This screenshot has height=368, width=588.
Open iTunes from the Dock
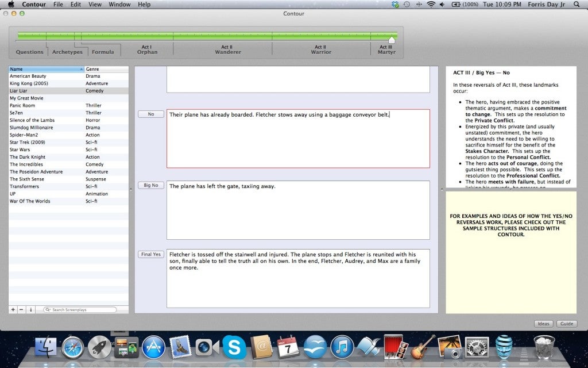click(x=342, y=347)
